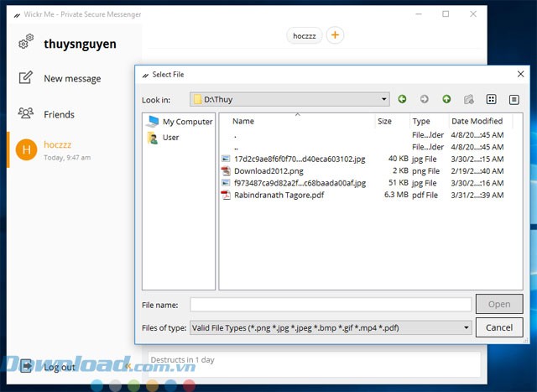Open settings gear next to thuysnguyen
The image size is (537, 392).
pos(26,44)
